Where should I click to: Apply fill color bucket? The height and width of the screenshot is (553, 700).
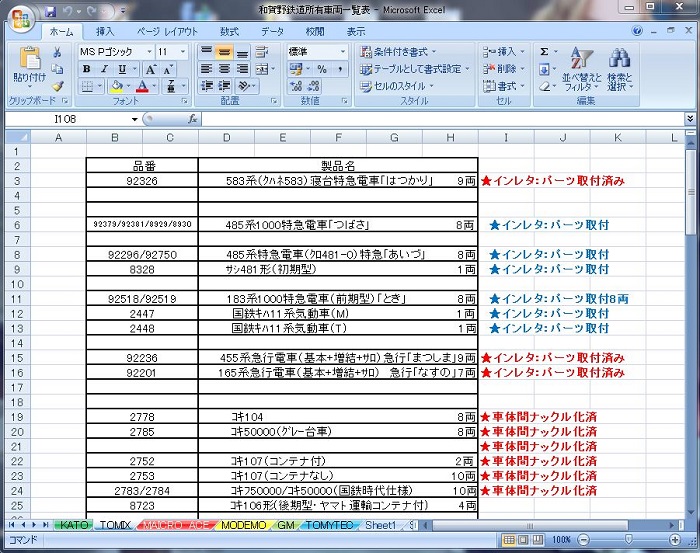[x=117, y=86]
